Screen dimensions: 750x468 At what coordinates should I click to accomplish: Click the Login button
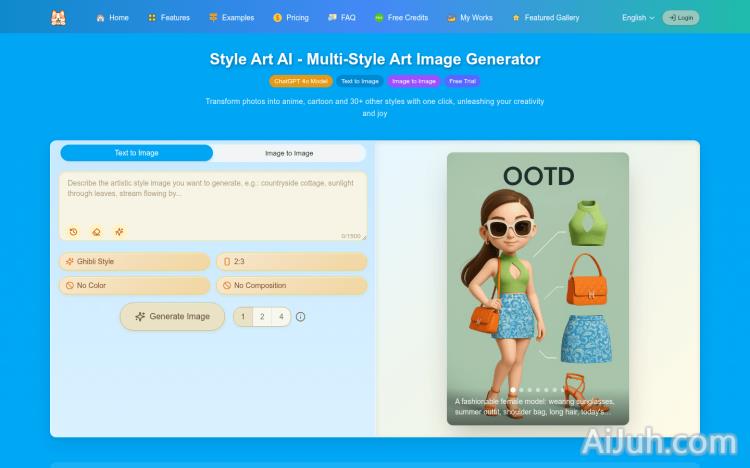click(681, 18)
